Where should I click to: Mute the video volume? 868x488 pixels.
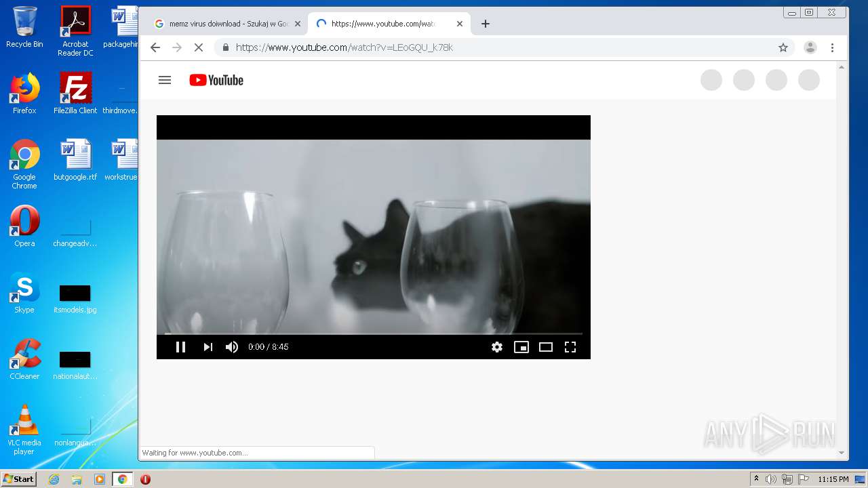click(232, 347)
